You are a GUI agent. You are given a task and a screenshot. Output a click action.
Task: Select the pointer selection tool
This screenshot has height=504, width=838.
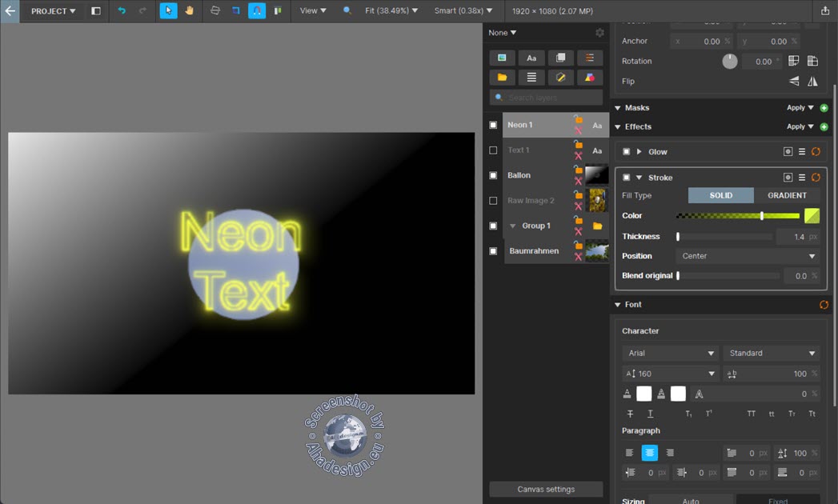168,10
